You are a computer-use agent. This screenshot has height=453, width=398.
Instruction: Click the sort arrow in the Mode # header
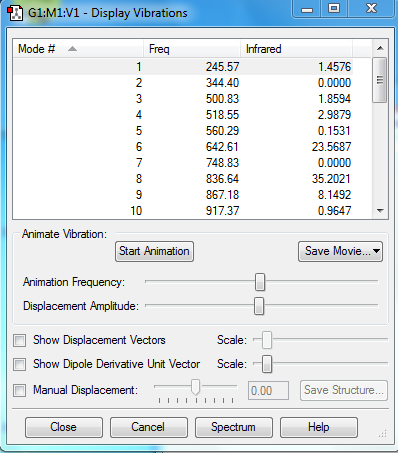[x=72, y=49]
